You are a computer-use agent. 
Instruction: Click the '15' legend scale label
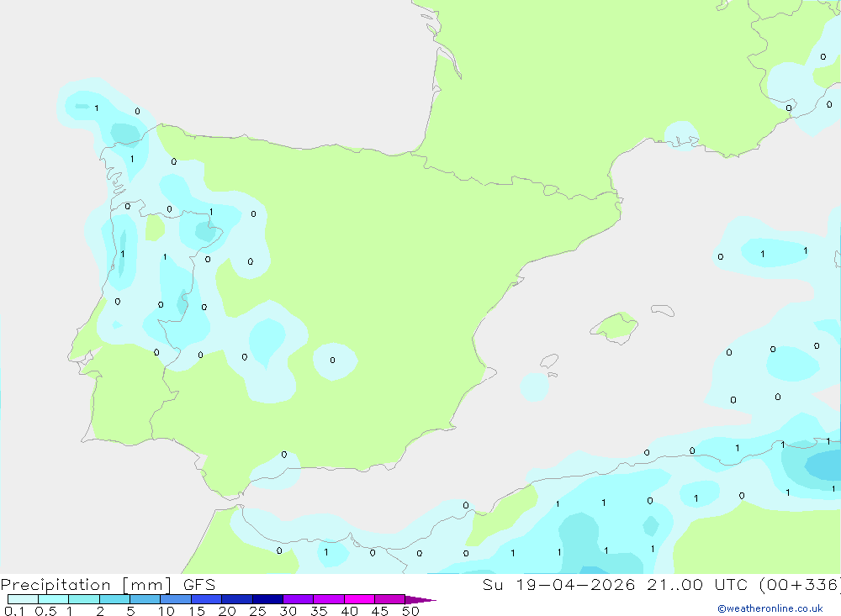coord(197,611)
